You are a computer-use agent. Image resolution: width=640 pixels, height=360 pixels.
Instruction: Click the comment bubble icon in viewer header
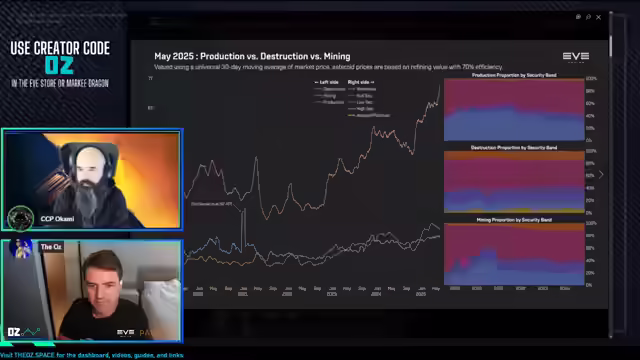click(x=578, y=17)
